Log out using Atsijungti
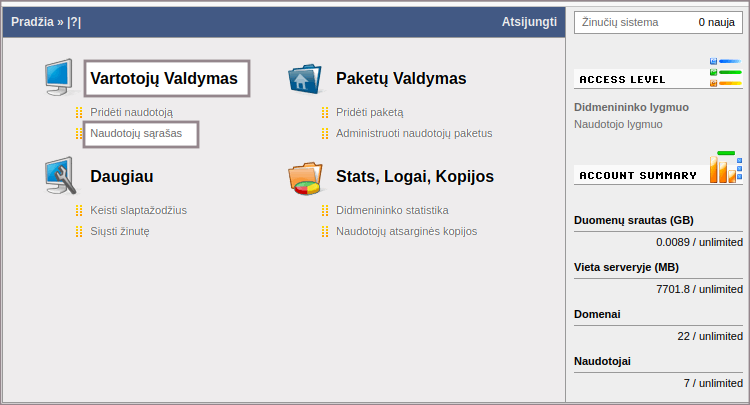Viewport: 750px width, 405px height. click(529, 21)
